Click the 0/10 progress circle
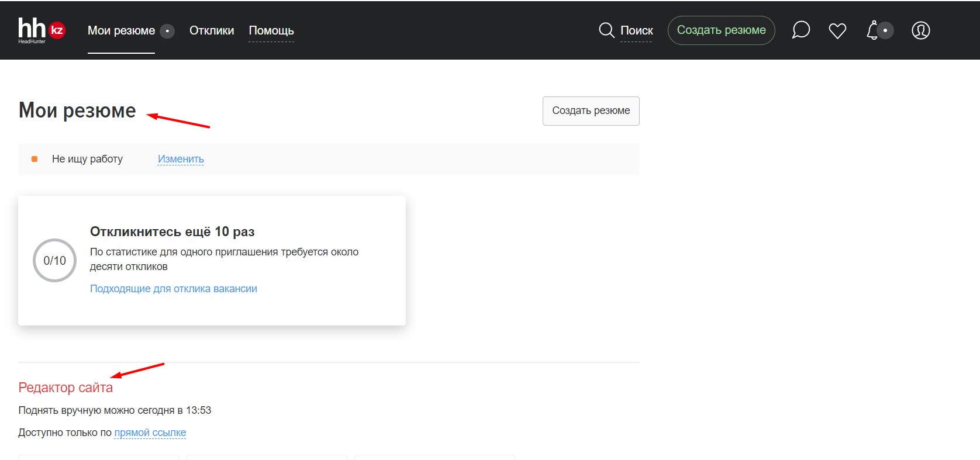 tap(54, 260)
